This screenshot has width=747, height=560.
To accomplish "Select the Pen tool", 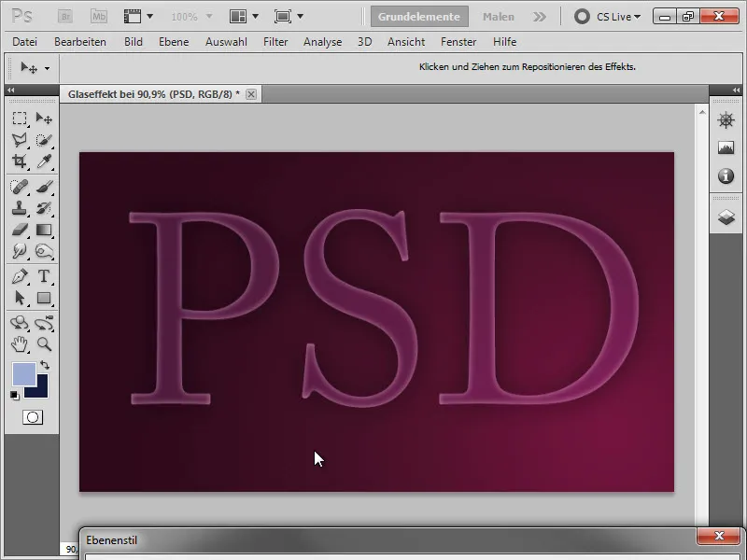I will [20, 276].
